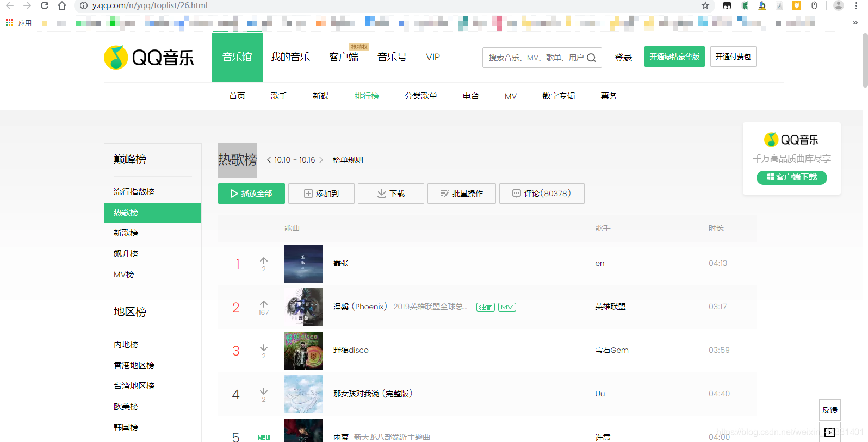This screenshot has width=868, height=442.
Task: Click 开通绿钻豪华版 button
Action: tap(674, 57)
